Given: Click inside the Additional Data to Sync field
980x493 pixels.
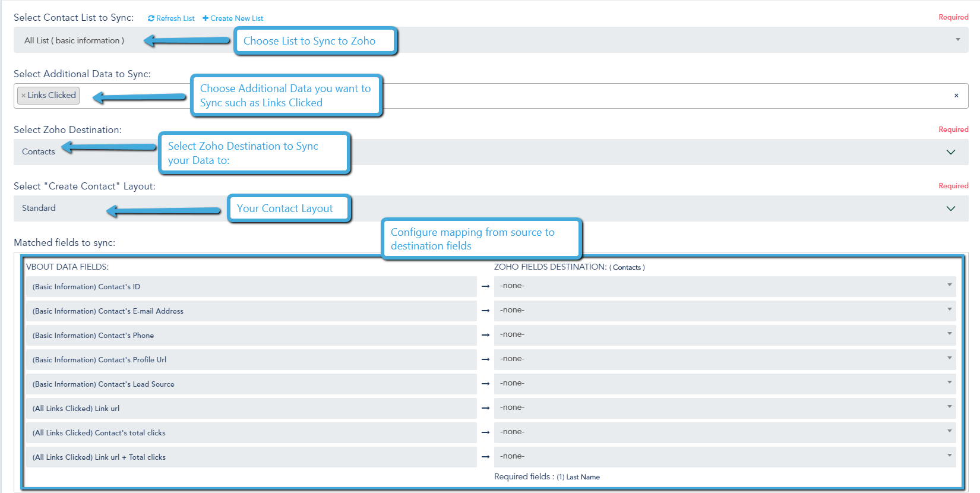Looking at the screenshot, I should coord(491,96).
